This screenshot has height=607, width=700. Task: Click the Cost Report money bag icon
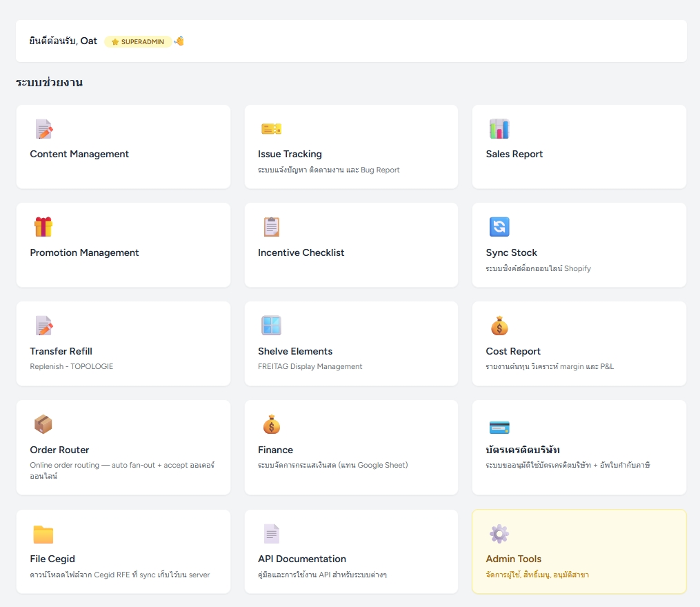499,326
